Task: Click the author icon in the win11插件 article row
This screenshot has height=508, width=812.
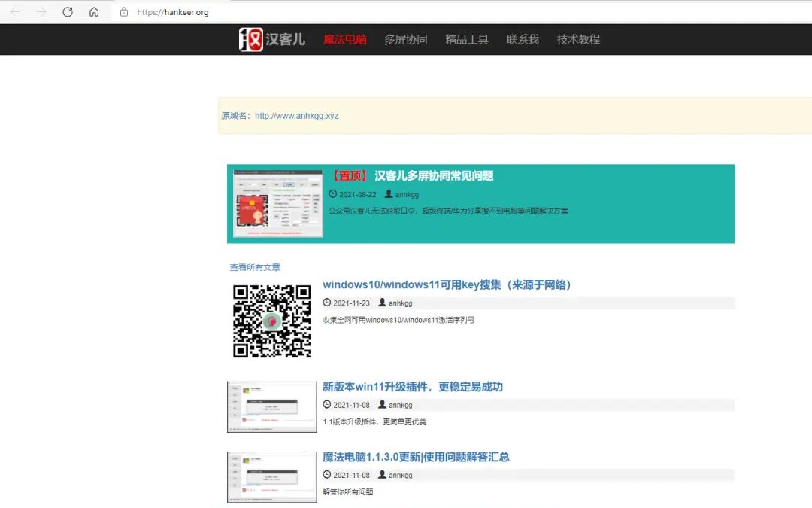Action: pyautogui.click(x=382, y=404)
